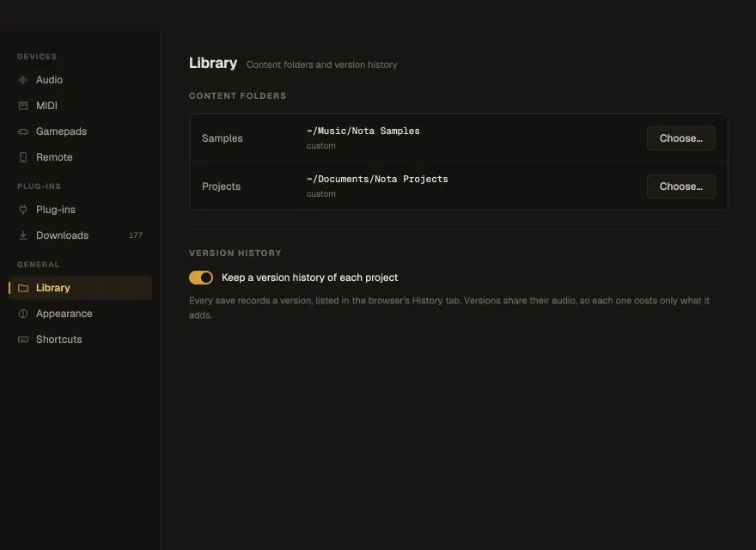Click the Projects row label
The image size is (756, 550).
coord(221,186)
